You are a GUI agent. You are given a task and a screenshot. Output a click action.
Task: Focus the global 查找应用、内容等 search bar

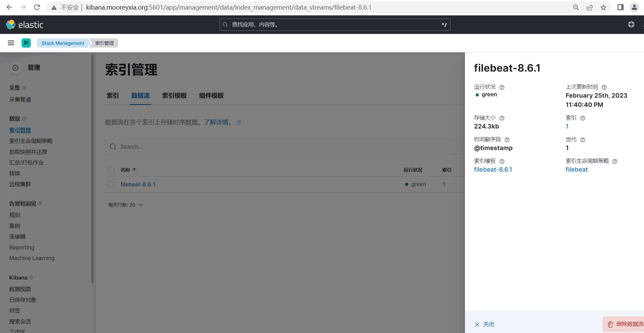click(x=335, y=25)
